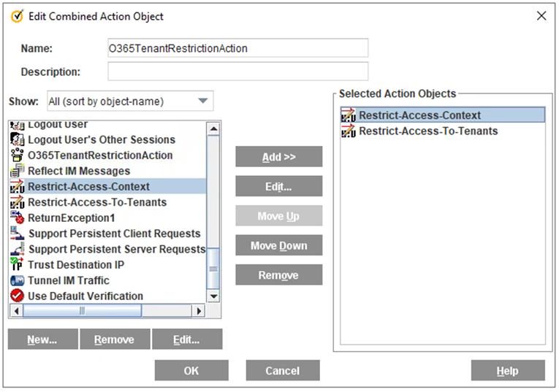Click the list scroll up arrow

[x=213, y=128]
